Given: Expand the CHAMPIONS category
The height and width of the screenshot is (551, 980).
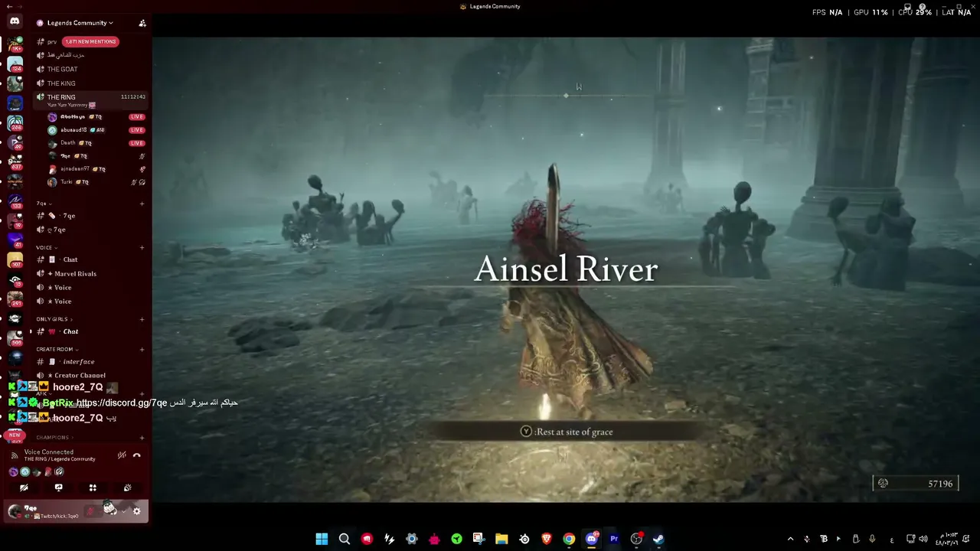Looking at the screenshot, I should [x=55, y=438].
